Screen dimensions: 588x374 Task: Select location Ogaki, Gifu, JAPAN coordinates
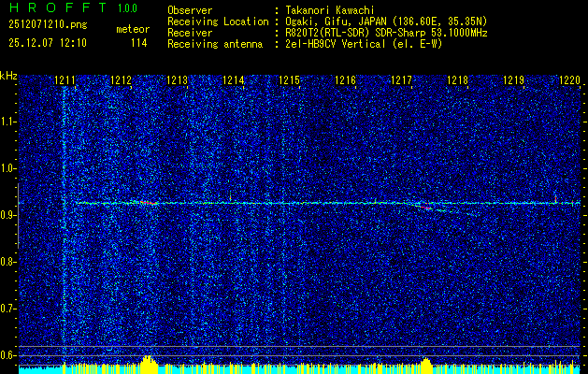coord(386,22)
